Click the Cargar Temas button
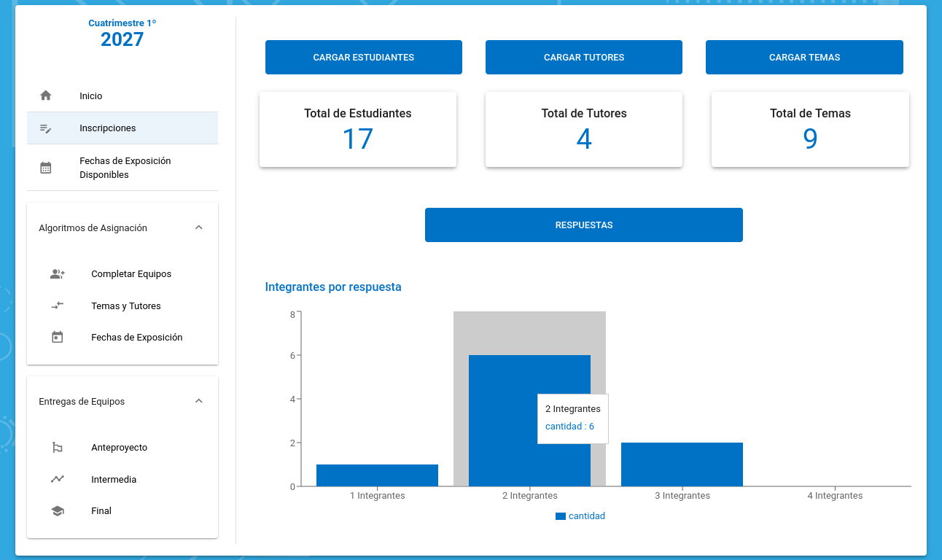The image size is (942, 560). [804, 57]
